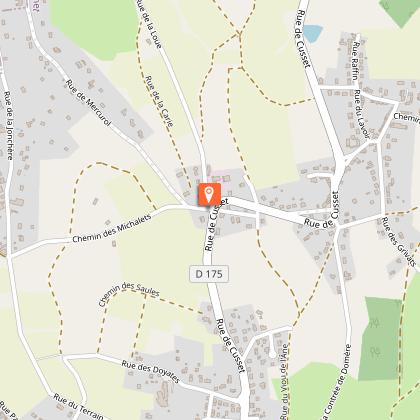Click the Rue de Mercurol label

coord(88,103)
